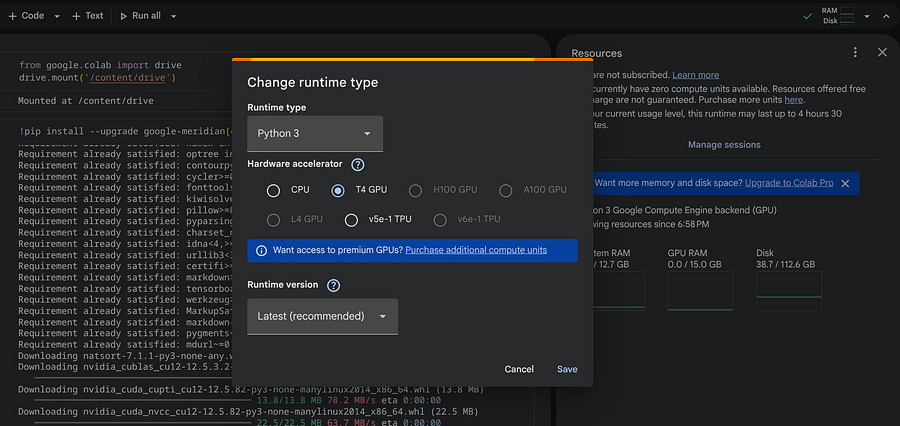
Task: Follow the purchase units 'here' link
Action: 794,100
